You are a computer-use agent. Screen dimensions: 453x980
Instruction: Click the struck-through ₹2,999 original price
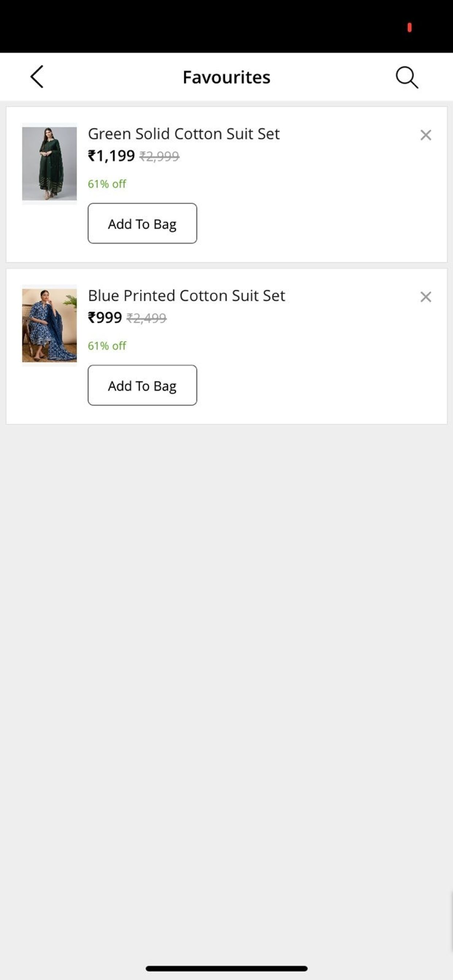click(x=159, y=156)
